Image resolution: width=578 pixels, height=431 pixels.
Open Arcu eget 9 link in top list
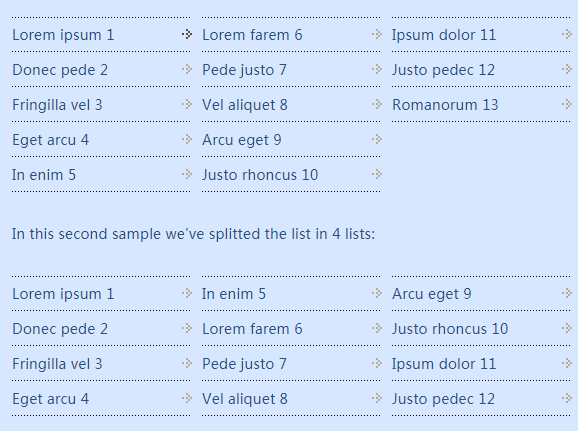[x=242, y=140]
